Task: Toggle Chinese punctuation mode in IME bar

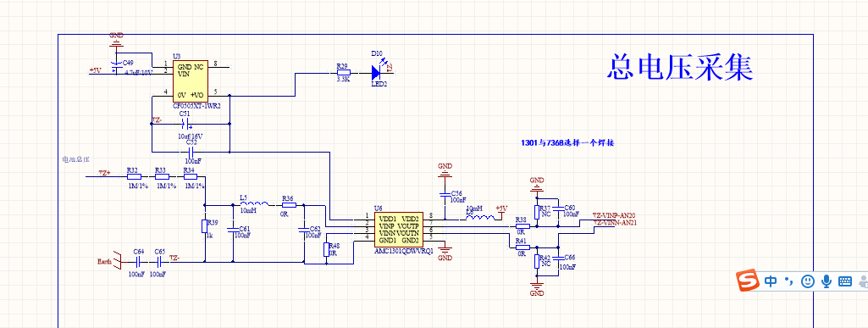Action: [789, 282]
